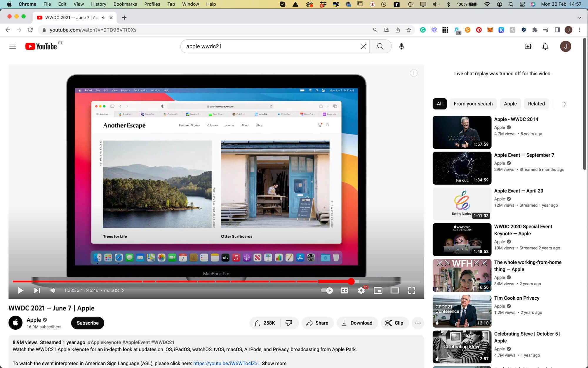588x368 pixels.
Task: Expand the macOS chapter list
Action: 114,291
